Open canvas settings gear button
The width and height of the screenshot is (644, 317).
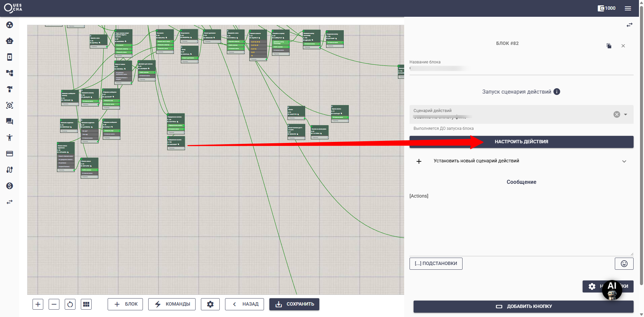[x=210, y=304]
